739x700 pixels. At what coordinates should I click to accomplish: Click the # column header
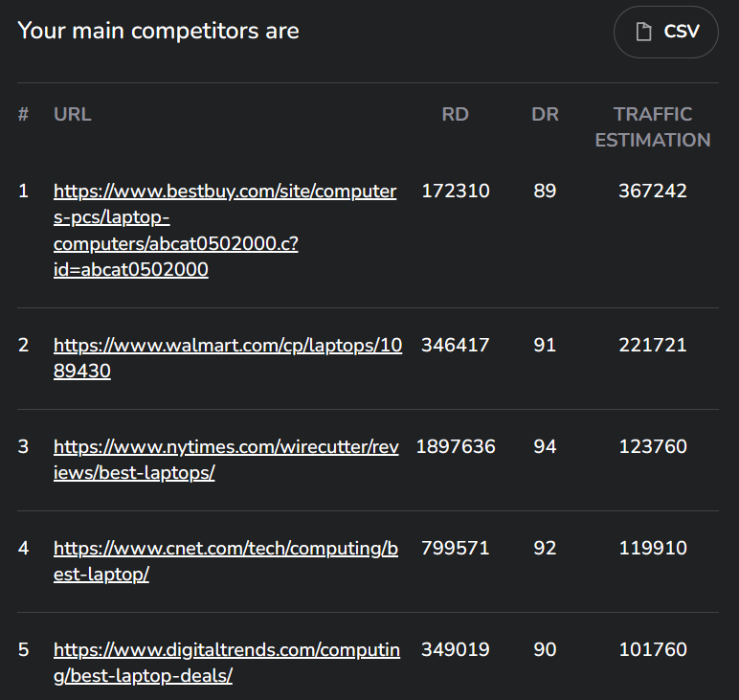23,114
